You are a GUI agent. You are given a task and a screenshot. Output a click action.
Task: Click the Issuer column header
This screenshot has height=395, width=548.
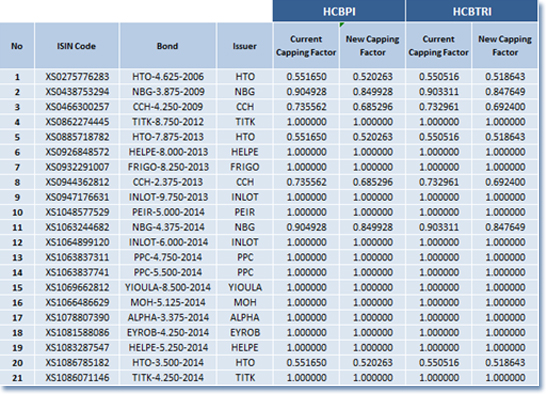[x=245, y=46]
